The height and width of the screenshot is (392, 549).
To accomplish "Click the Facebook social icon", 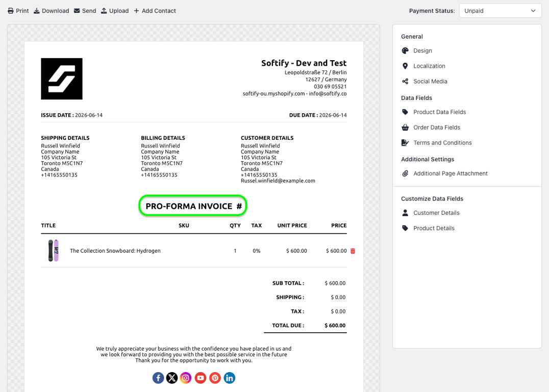I will [x=158, y=378].
